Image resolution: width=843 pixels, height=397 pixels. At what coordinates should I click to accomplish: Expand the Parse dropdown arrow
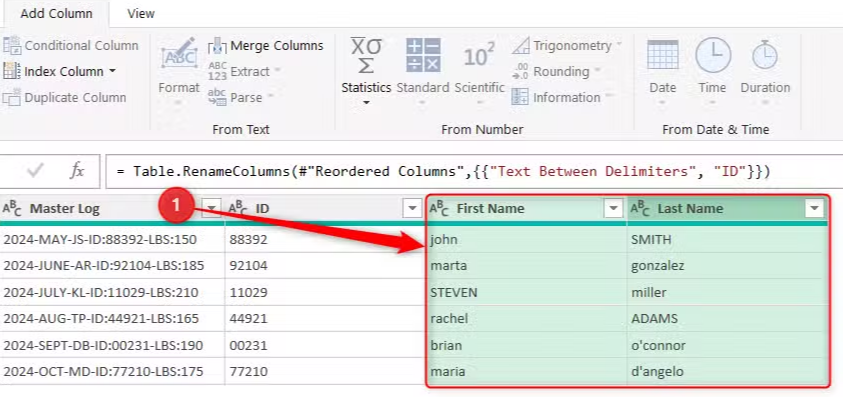pos(270,96)
